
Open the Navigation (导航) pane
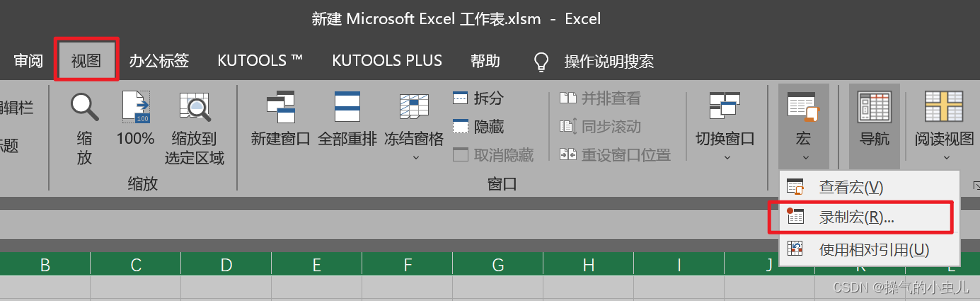pyautogui.click(x=875, y=127)
